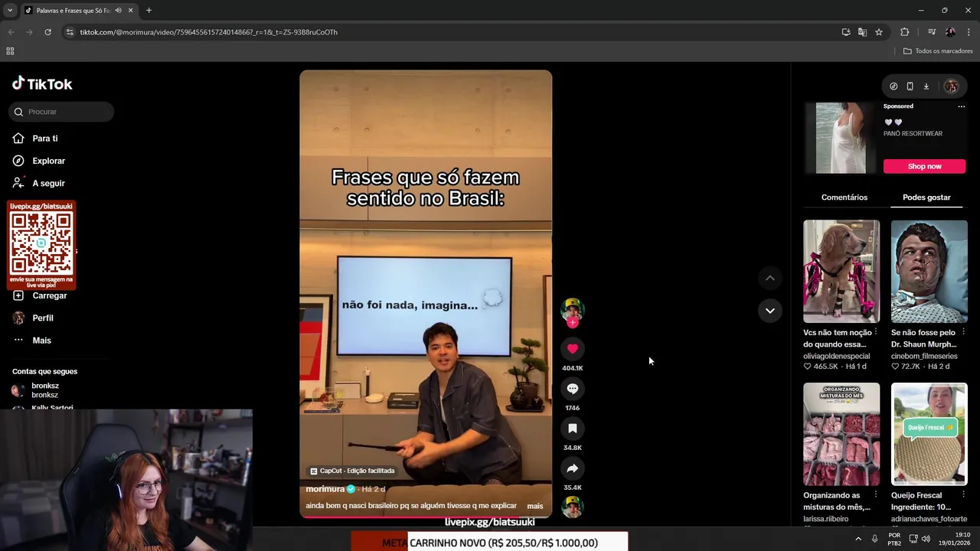Toggle the microphone icon in system tray
This screenshot has height=551, width=980.
874,539
